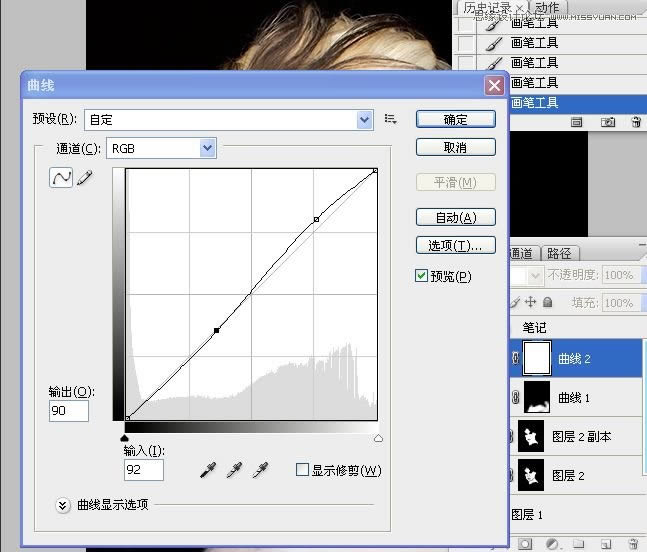This screenshot has height=552, width=647.
Task: Expand the Curve Display Options section
Action: click(x=64, y=505)
